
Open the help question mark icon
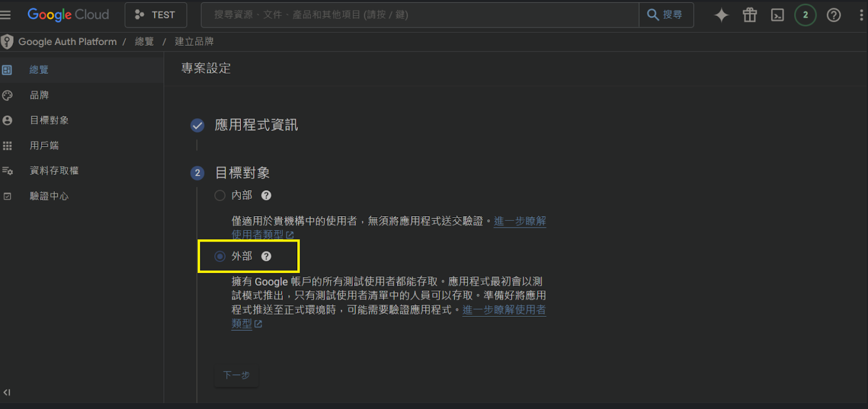[834, 15]
